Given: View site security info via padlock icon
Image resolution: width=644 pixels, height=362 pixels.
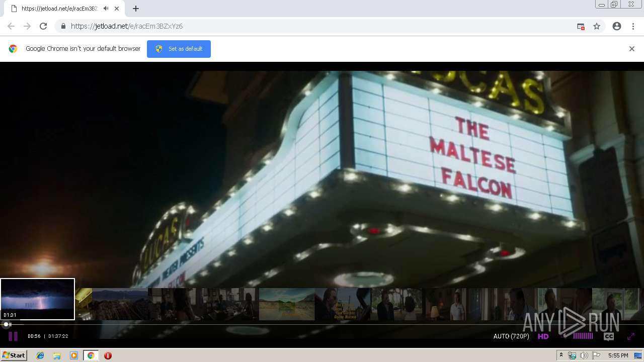Looking at the screenshot, I should (63, 26).
